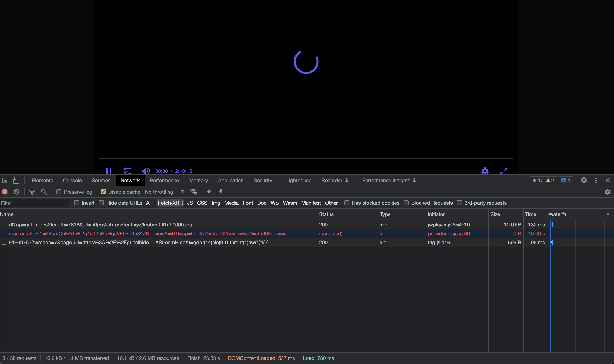This screenshot has height=364, width=614.
Task: Open DevTools three-dot customize menu
Action: coord(596,181)
